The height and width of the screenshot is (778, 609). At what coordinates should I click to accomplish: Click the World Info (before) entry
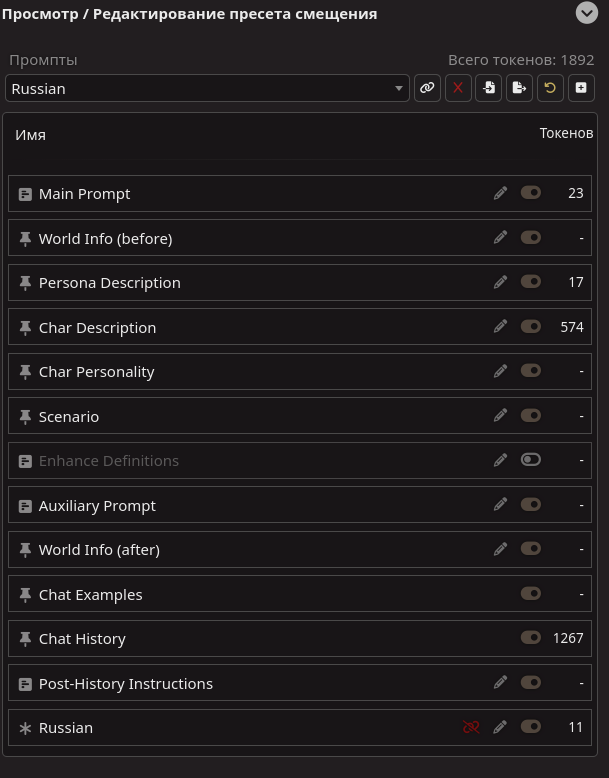pos(105,239)
